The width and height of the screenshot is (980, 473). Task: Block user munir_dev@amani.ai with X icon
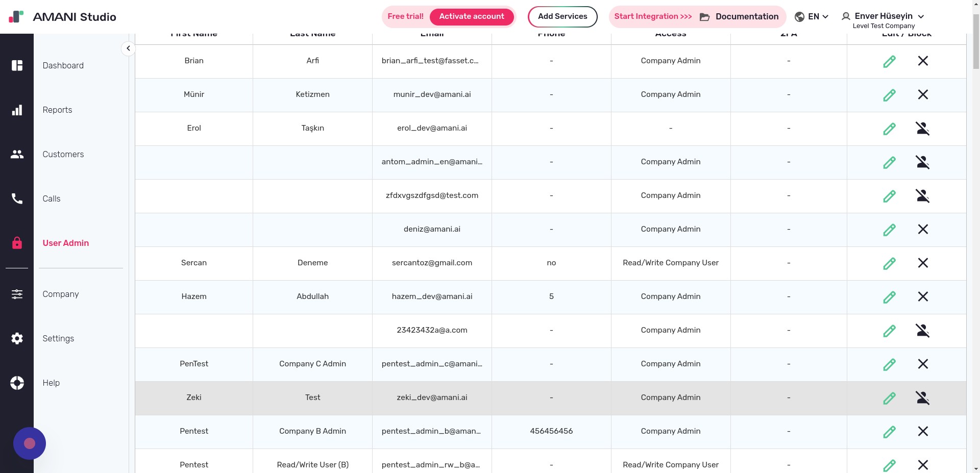923,94
